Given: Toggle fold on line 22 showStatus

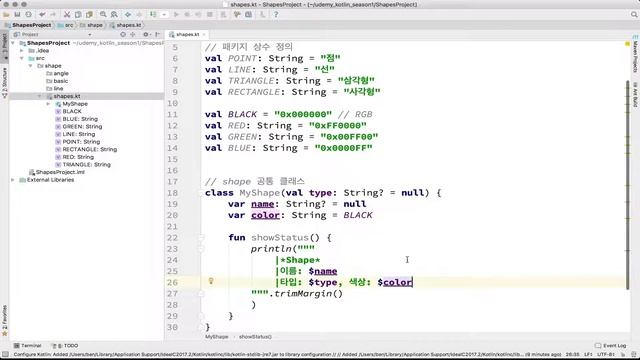Looking at the screenshot, I should point(201,238).
